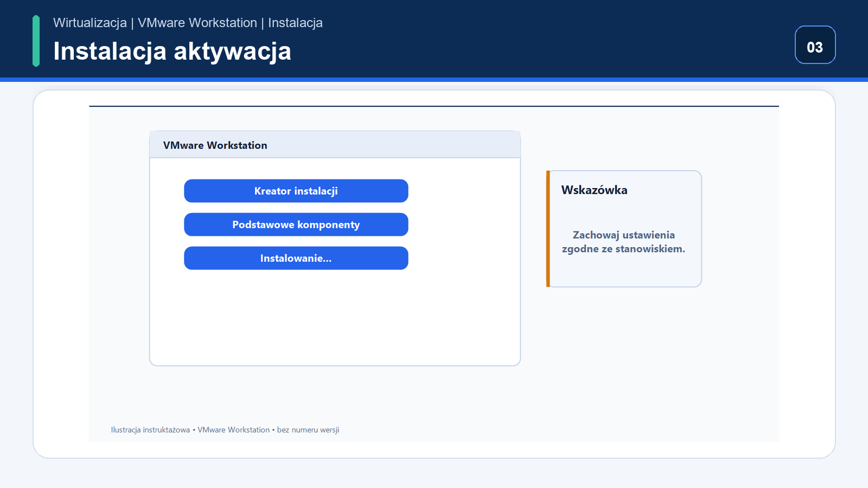Screen dimensions: 868x488
Task: Select the VMware Workstation window title
Action: (215, 145)
